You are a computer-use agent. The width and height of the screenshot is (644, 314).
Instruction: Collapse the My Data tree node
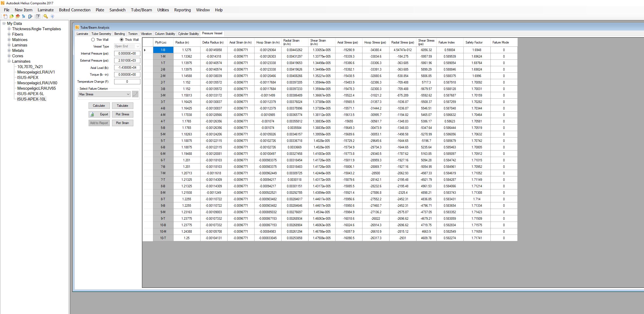(4, 24)
